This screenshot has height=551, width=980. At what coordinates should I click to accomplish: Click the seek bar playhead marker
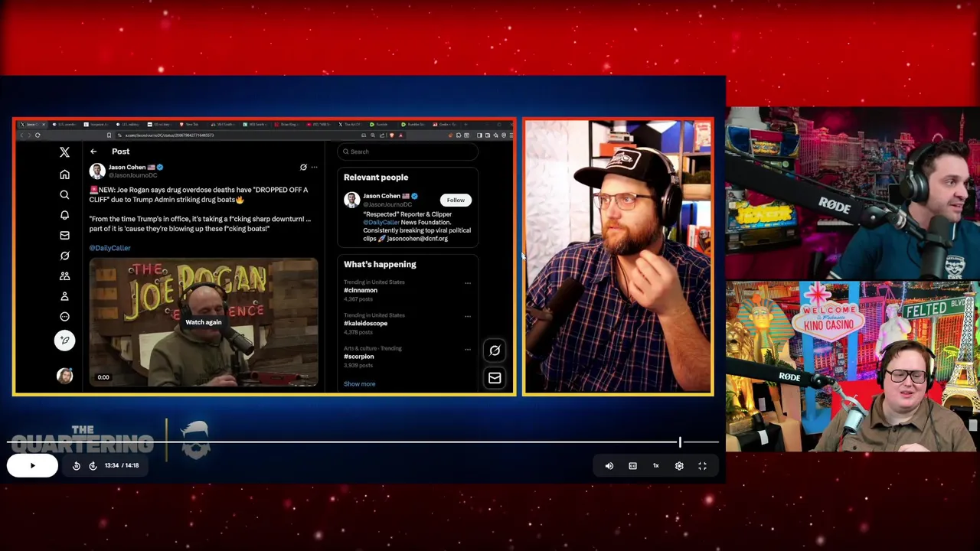(x=680, y=442)
